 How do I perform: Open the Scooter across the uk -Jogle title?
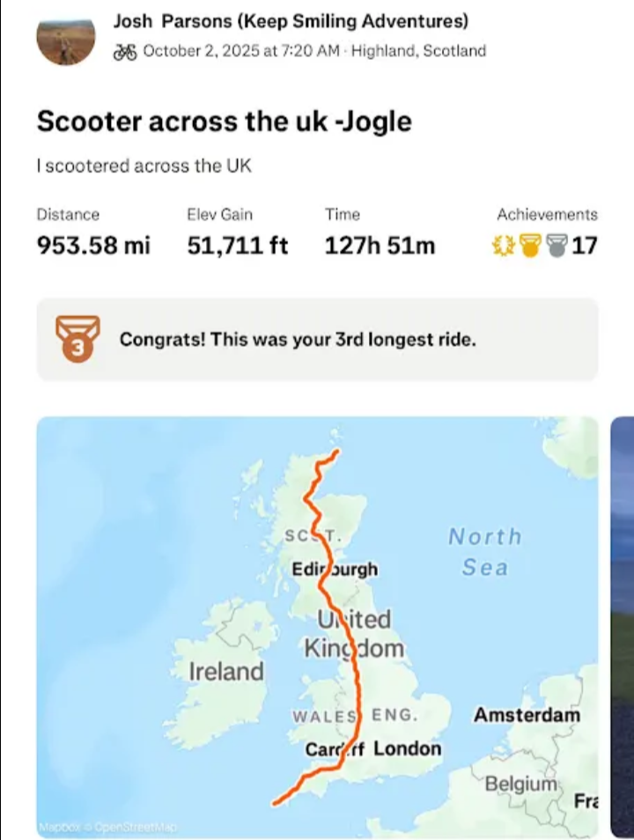(224, 122)
